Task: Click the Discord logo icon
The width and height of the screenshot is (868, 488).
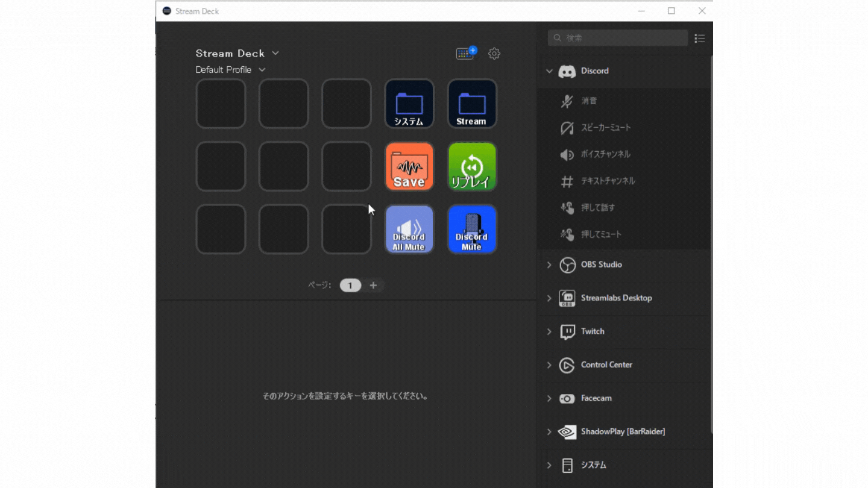Action: pos(567,71)
